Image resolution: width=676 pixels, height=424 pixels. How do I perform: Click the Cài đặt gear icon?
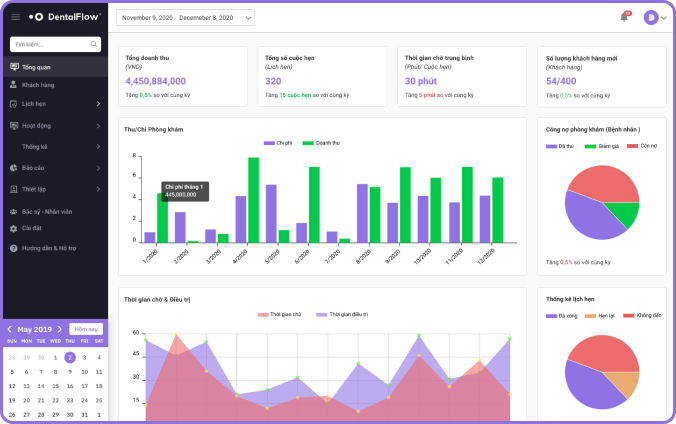pos(13,229)
